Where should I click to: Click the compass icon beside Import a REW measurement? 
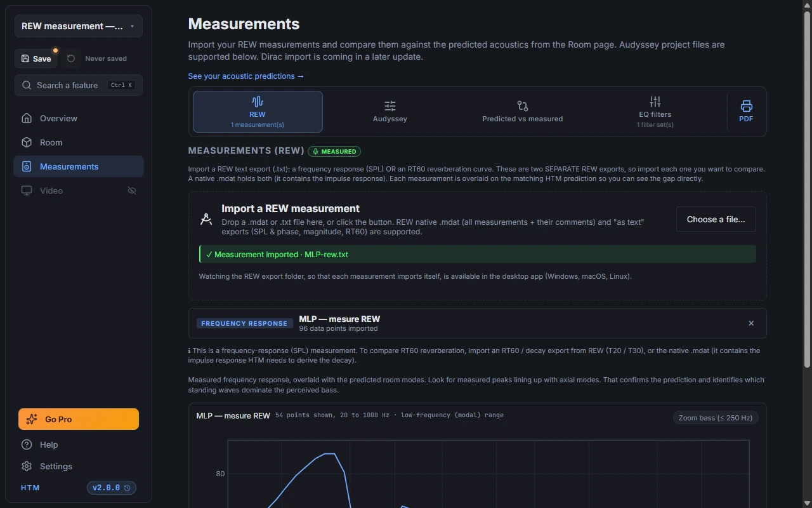[206, 220]
